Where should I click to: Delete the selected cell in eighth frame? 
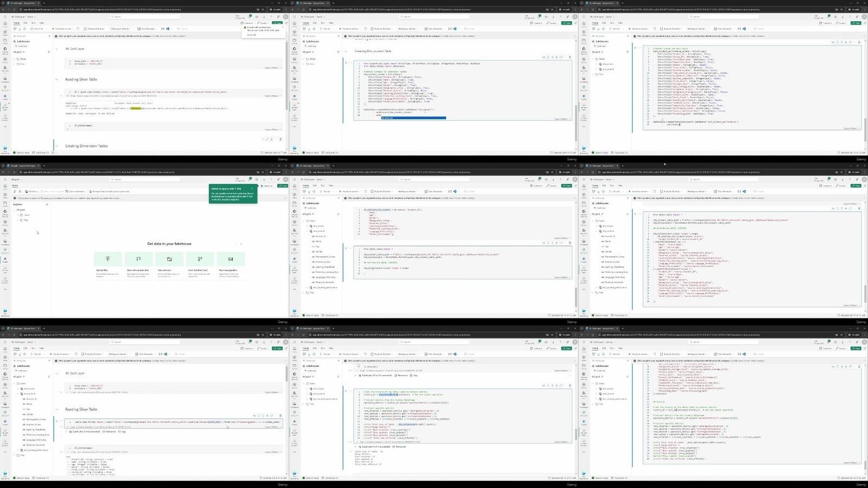click(570, 385)
